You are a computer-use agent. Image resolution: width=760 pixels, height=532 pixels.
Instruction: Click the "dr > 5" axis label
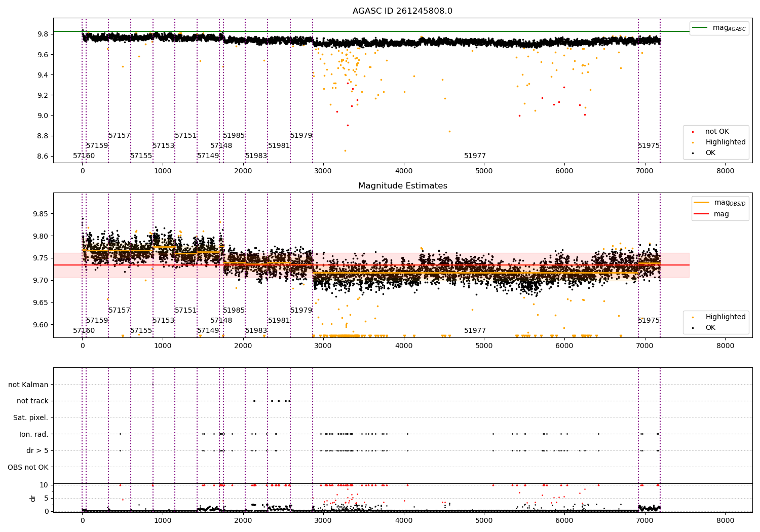coord(37,450)
